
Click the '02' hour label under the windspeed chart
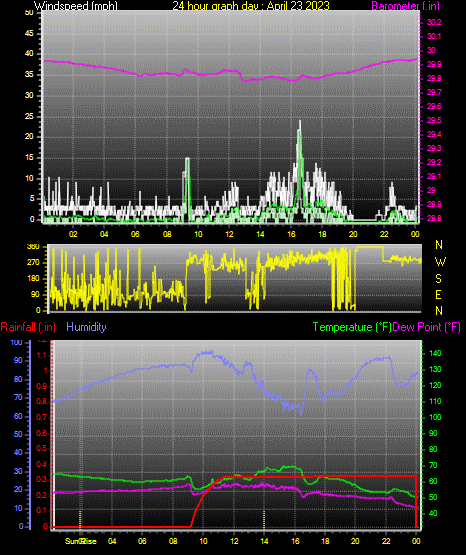73,234
